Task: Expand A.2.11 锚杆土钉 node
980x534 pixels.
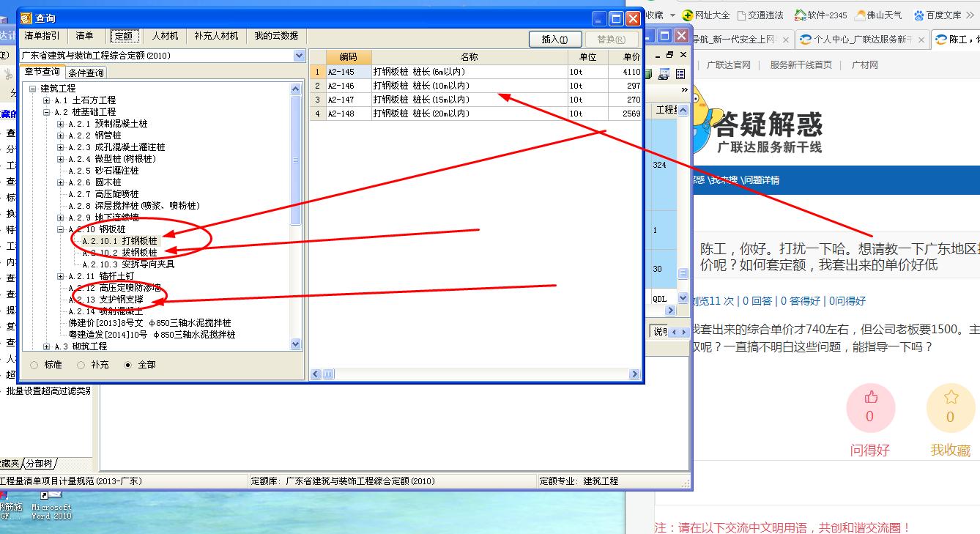Action: [x=61, y=276]
